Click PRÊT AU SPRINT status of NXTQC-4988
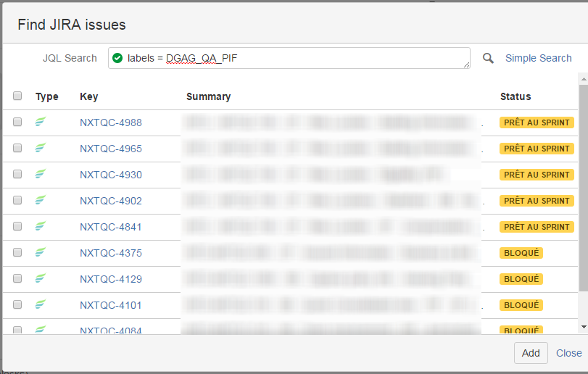The image size is (588, 374). click(x=537, y=122)
